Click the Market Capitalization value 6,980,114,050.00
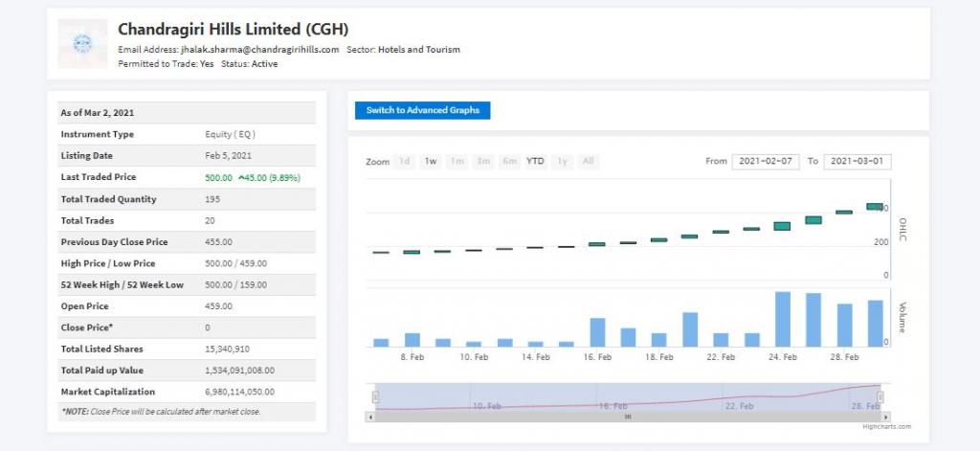 coord(240,393)
